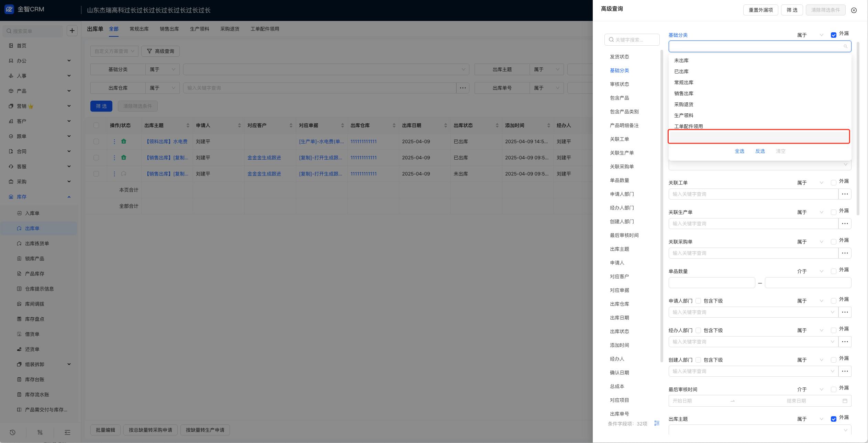The image size is (868, 443).
Task: Click 反选 in the dropdown footer
Action: (x=760, y=151)
